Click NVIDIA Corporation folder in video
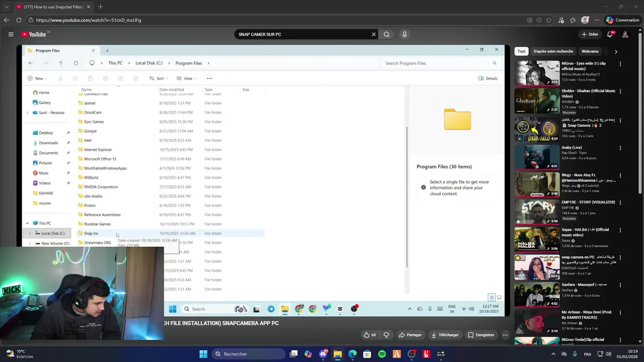This screenshot has height=362, width=644. [x=101, y=187]
